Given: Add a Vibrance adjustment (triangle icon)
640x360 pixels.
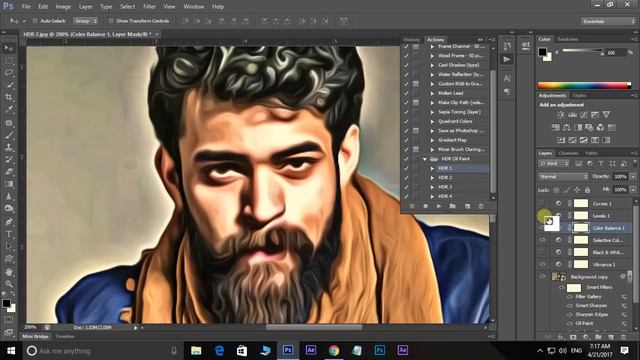Looking at the screenshot, I should pyautogui.click(x=607, y=115).
